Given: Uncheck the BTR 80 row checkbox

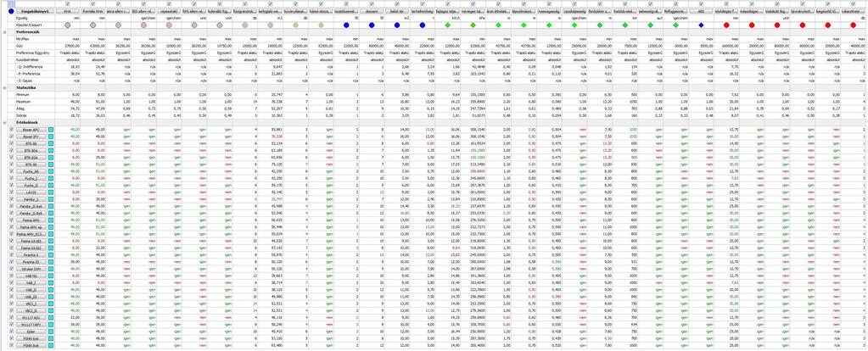Looking at the screenshot, I should [x=12, y=142].
